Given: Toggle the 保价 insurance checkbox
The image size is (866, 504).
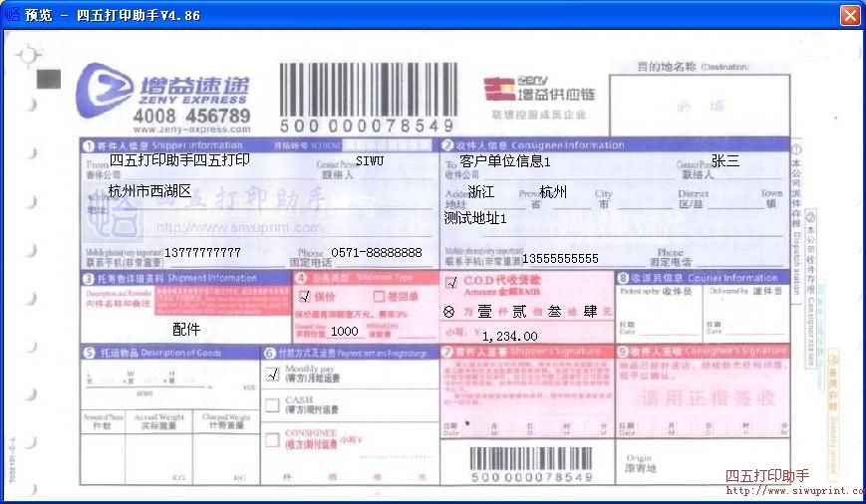Looking at the screenshot, I should (305, 297).
